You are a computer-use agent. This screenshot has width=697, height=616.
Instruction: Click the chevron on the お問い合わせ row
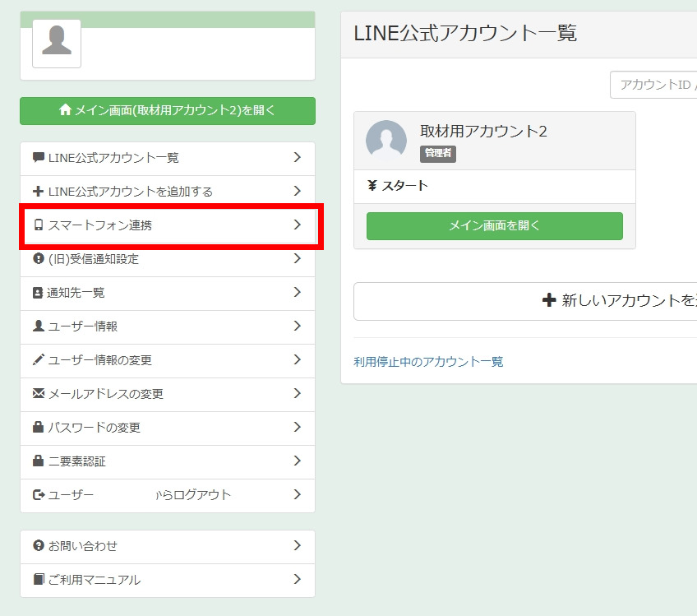(297, 546)
